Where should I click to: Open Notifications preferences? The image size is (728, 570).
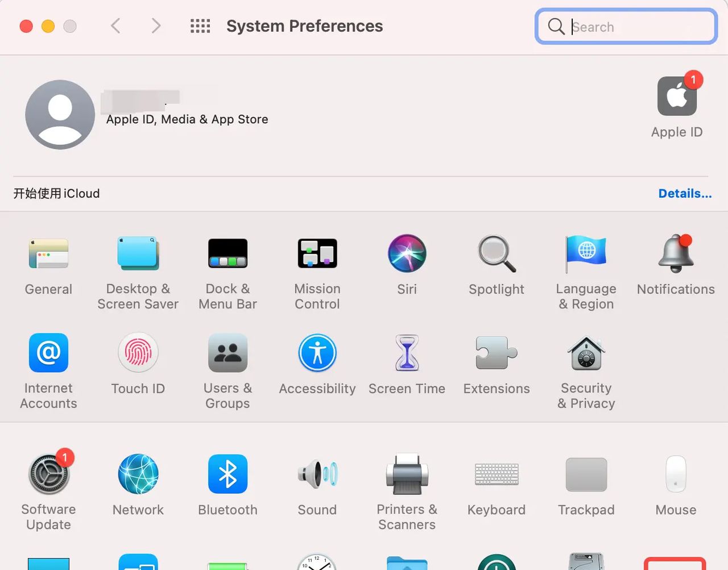click(x=676, y=253)
